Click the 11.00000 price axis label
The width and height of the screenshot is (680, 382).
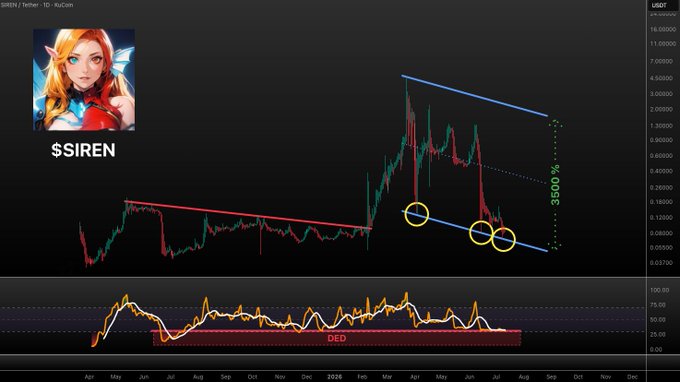[x=663, y=44]
